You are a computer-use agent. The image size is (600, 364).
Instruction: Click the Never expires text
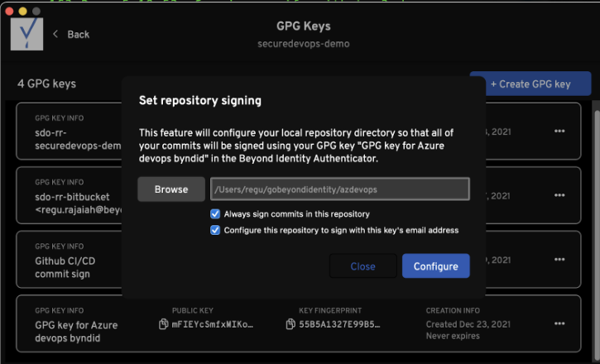click(453, 336)
